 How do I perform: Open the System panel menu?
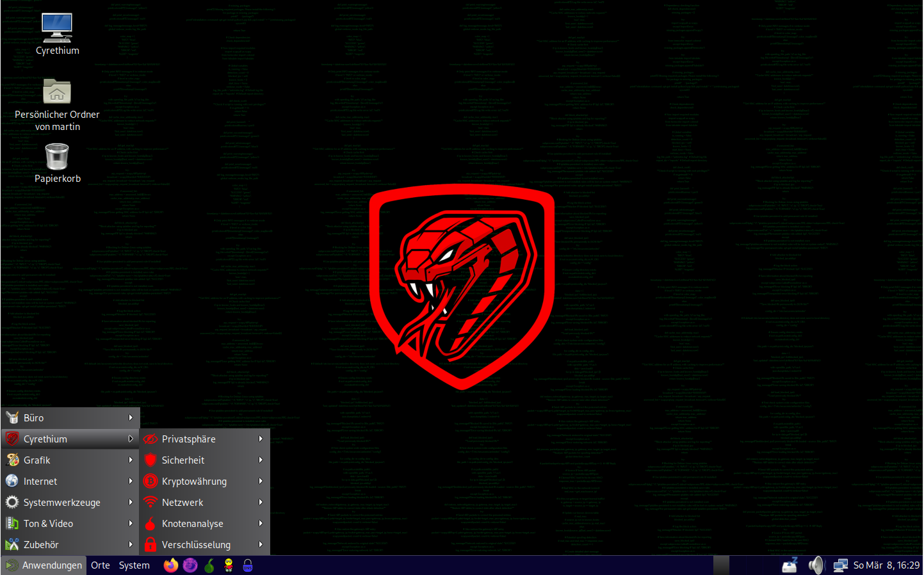(x=134, y=565)
